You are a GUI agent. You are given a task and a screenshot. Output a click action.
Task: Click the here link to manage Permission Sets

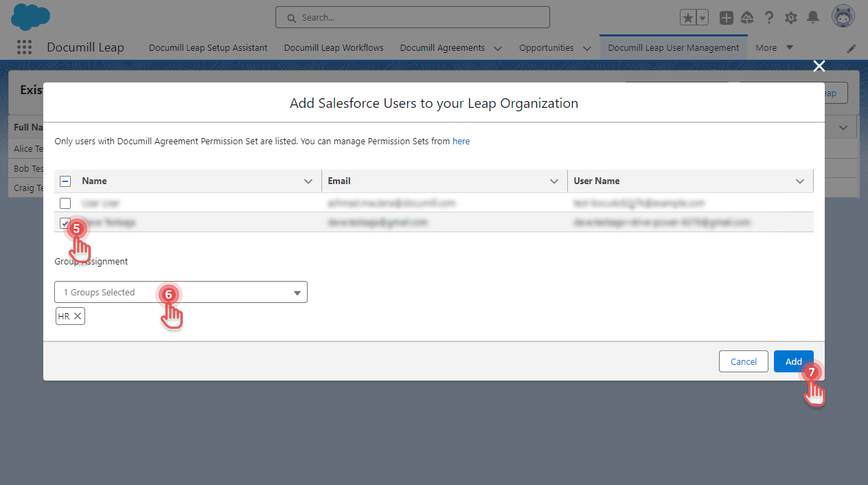461,141
